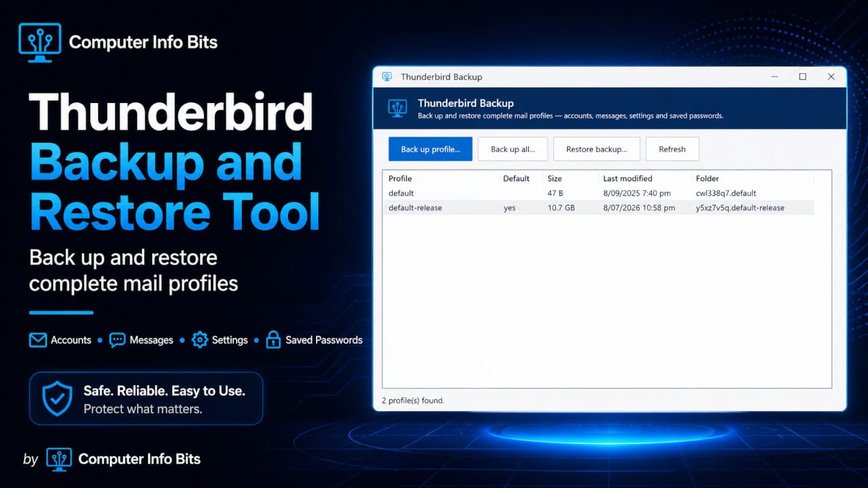Refresh the profile list

pos(672,149)
